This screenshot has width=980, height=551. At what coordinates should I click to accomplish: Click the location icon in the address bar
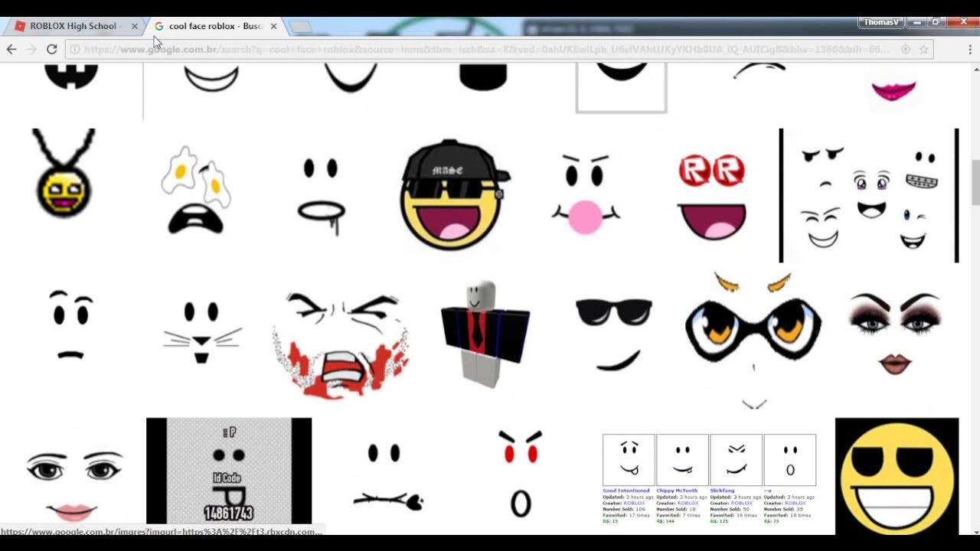coord(906,49)
